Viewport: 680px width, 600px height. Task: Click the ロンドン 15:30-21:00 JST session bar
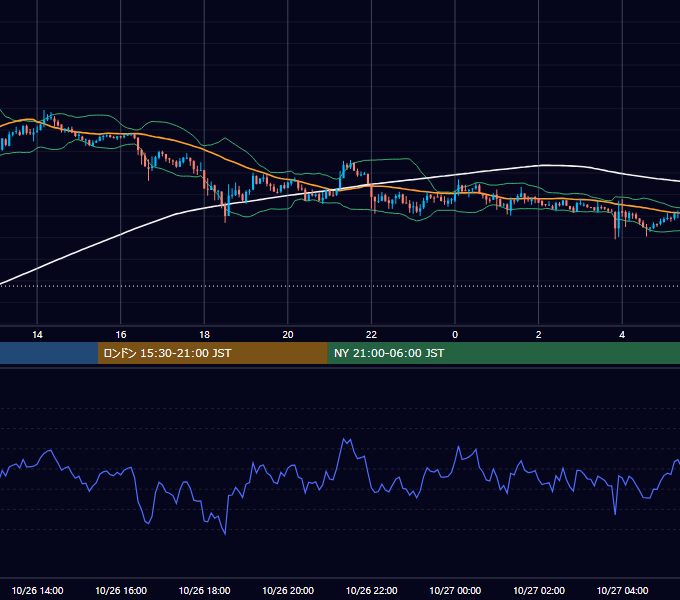(212, 353)
